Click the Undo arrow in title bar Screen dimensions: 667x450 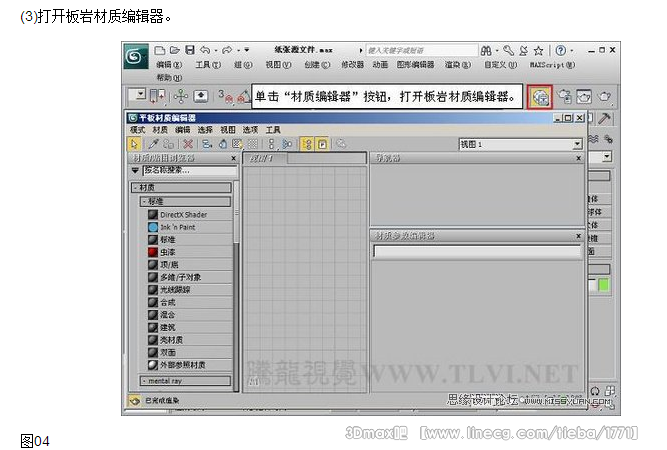coord(205,50)
